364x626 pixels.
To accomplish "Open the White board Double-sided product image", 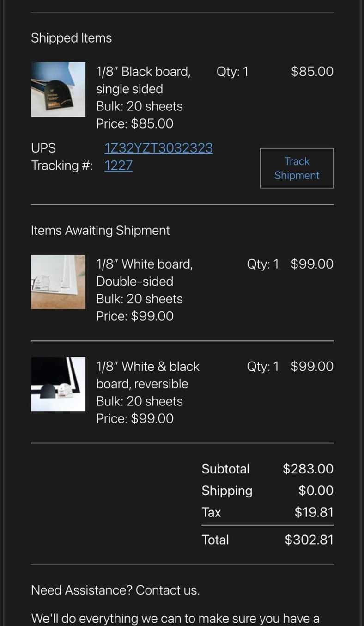I will pos(58,282).
